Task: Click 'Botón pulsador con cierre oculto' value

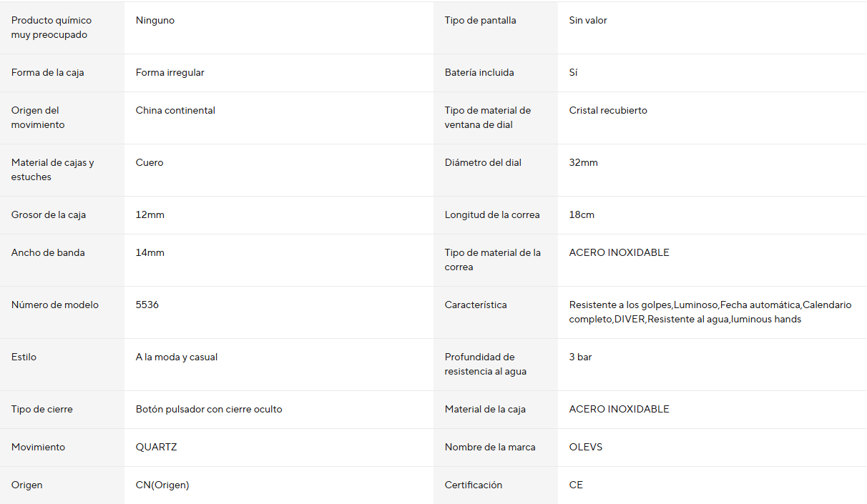Action: tap(209, 409)
